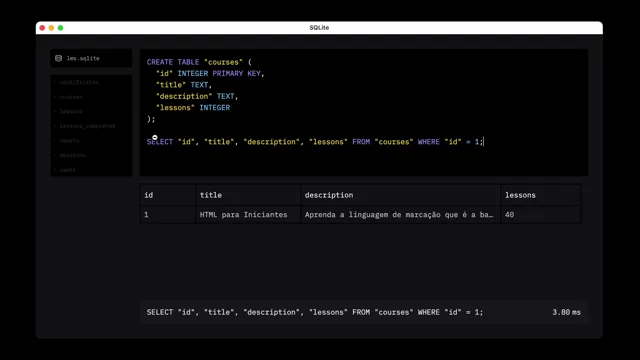The image size is (640, 360).
Task: Close the SQLite window
Action: (42, 28)
